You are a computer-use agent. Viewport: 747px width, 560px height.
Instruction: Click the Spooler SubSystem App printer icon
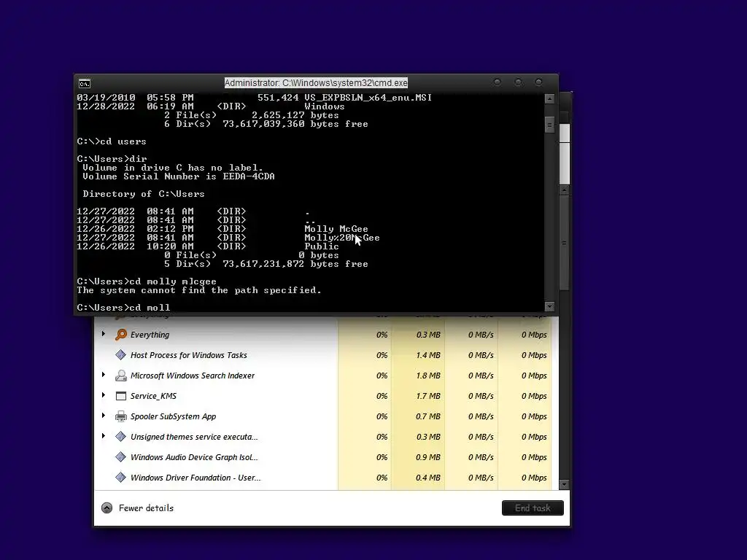(x=121, y=416)
